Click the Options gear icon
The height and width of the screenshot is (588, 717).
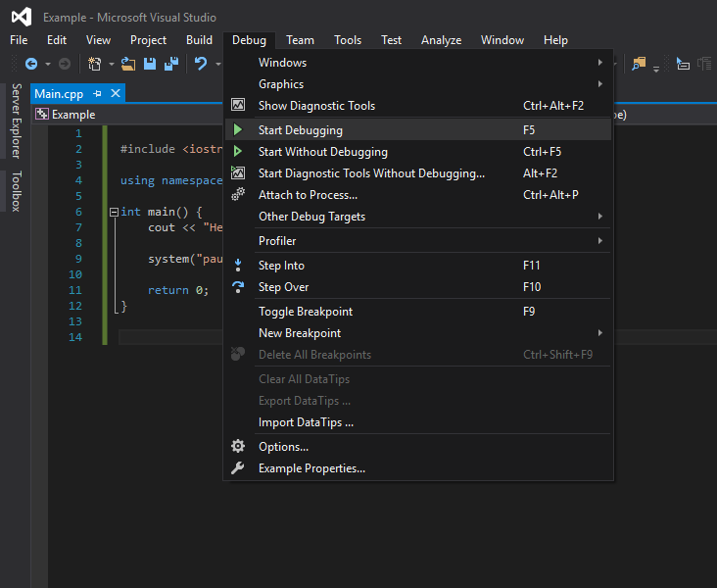(238, 446)
